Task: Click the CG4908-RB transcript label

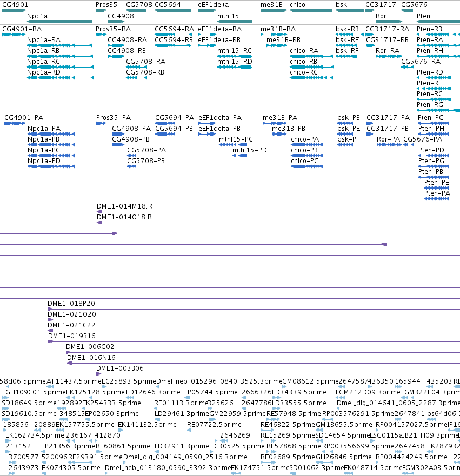Action: click(127, 51)
